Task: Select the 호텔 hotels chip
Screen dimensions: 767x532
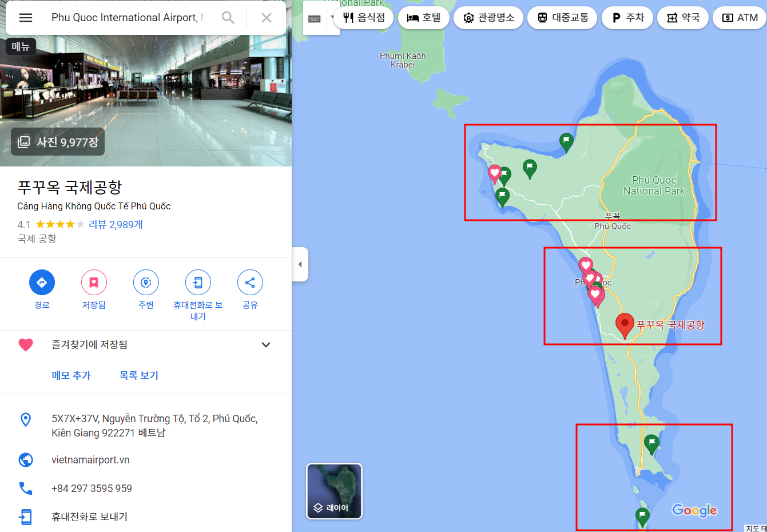Action: pos(424,18)
